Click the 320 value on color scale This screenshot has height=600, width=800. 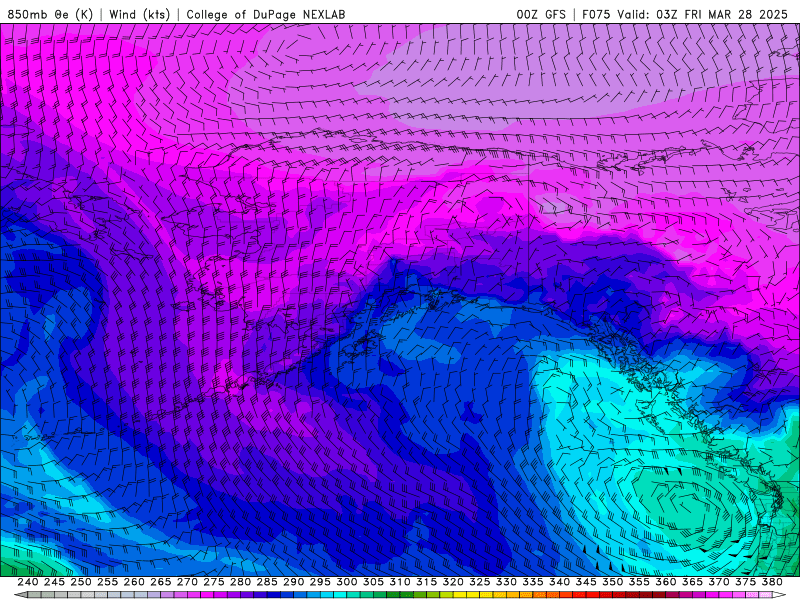[x=453, y=582]
